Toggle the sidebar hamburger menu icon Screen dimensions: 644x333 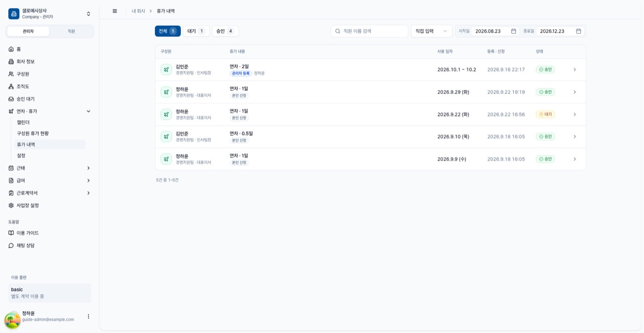click(x=115, y=11)
